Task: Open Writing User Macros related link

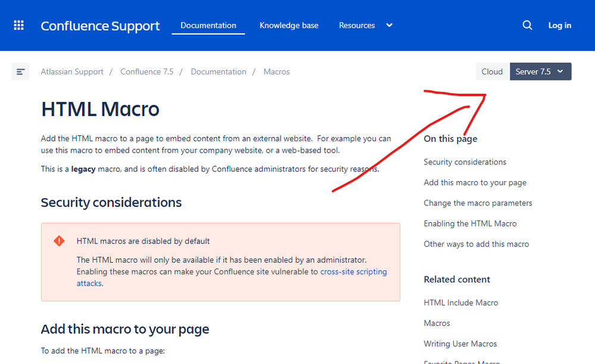Action: click(x=460, y=344)
